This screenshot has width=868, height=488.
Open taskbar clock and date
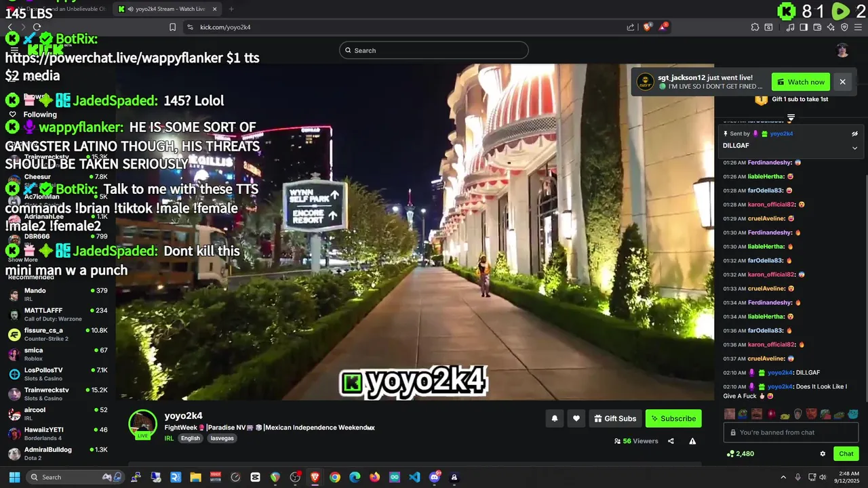(848, 477)
